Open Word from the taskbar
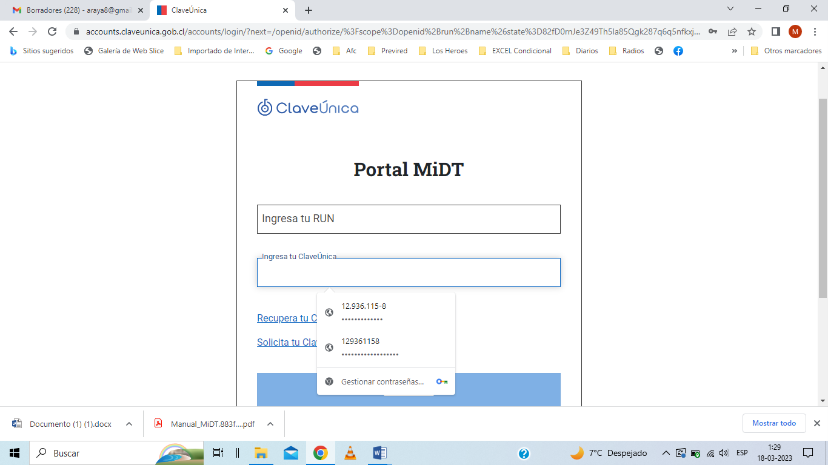This screenshot has height=465, width=828. (379, 453)
